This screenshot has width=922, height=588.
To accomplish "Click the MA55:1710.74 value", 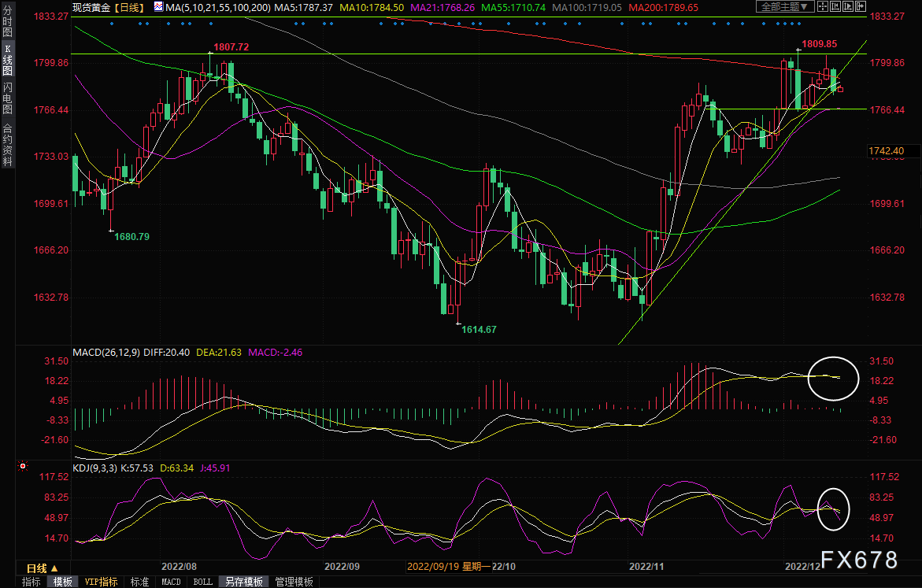I will pos(513,7).
